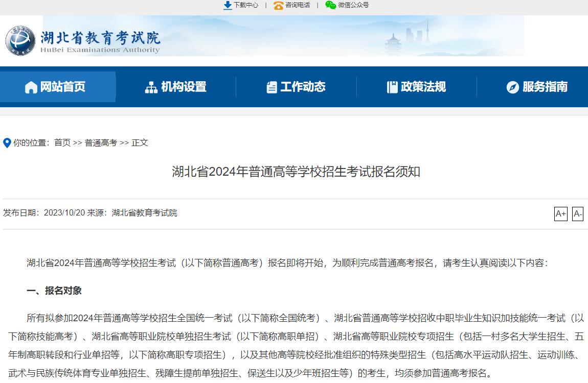
Task: Click 首页 in the breadcrumb
Action: (62, 142)
